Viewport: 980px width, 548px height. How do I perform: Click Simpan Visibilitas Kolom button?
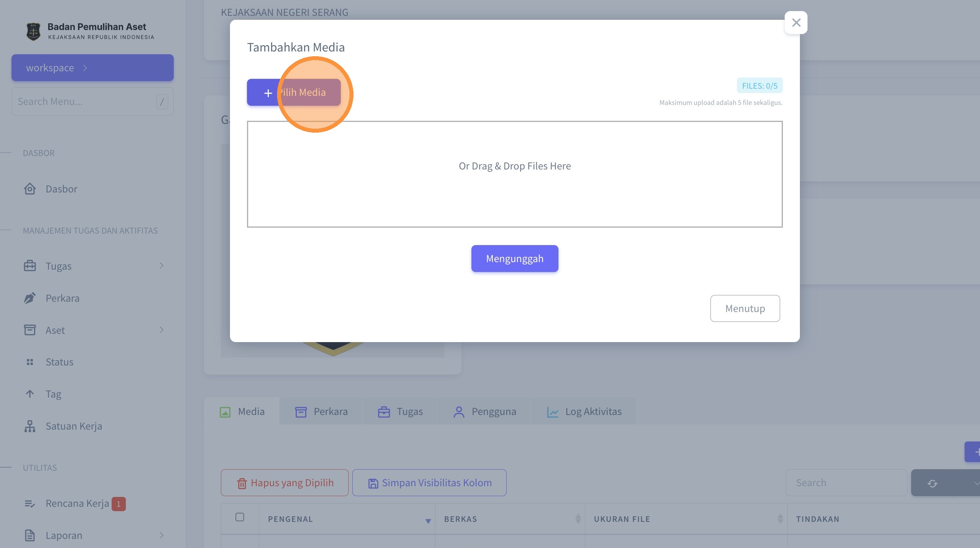click(x=429, y=483)
